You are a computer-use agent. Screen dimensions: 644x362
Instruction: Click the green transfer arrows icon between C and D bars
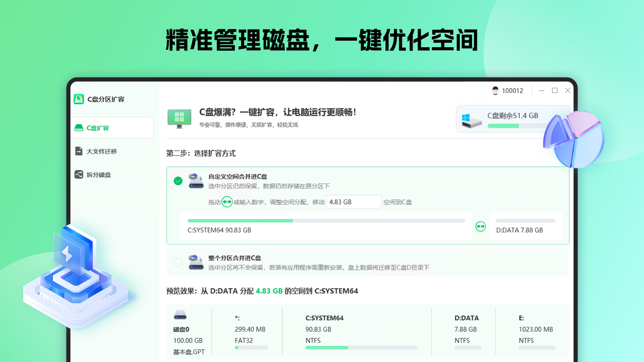480,227
